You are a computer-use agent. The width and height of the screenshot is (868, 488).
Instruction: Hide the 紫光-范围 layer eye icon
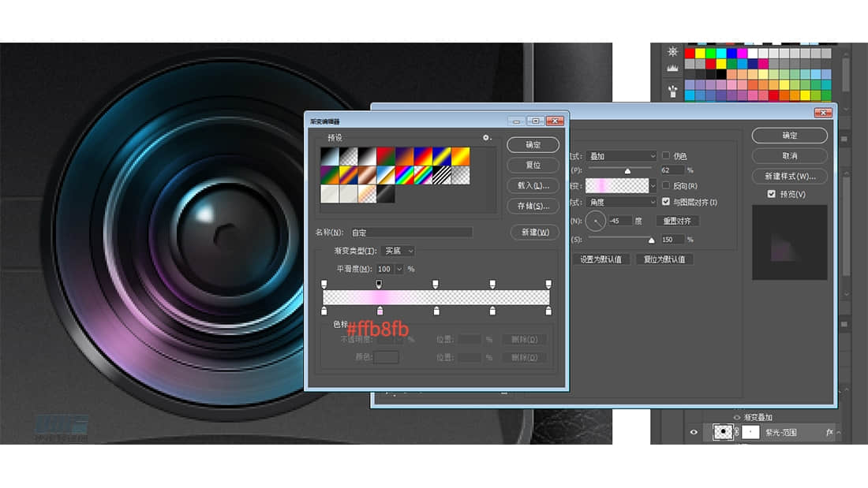(694, 432)
